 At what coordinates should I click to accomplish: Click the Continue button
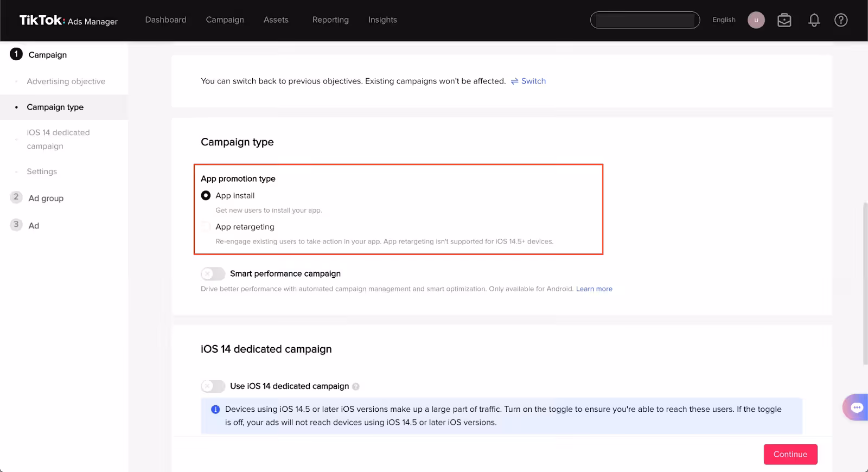(x=790, y=454)
